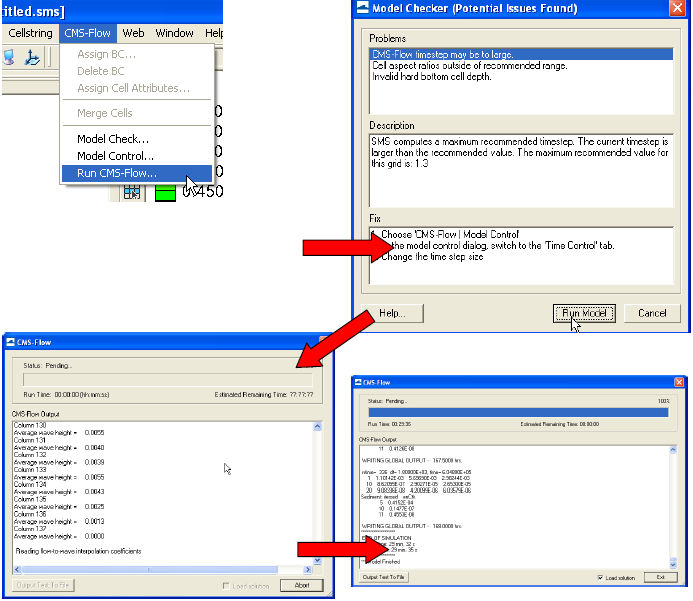The image size is (693, 601).
Task: Close the finished CMS-Flow window
Action: point(679,382)
